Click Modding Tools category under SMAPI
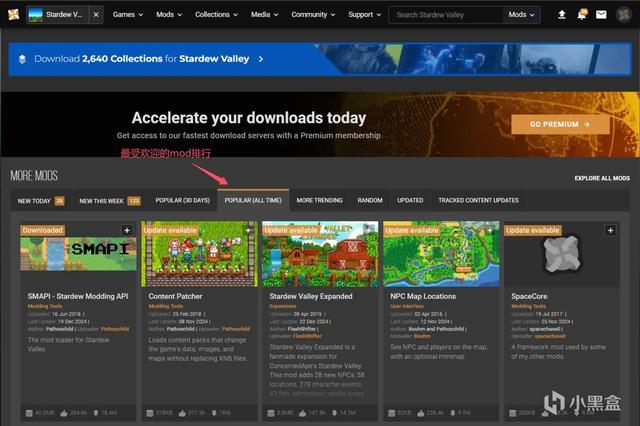Image resolution: width=640 pixels, height=426 pixels. point(45,306)
